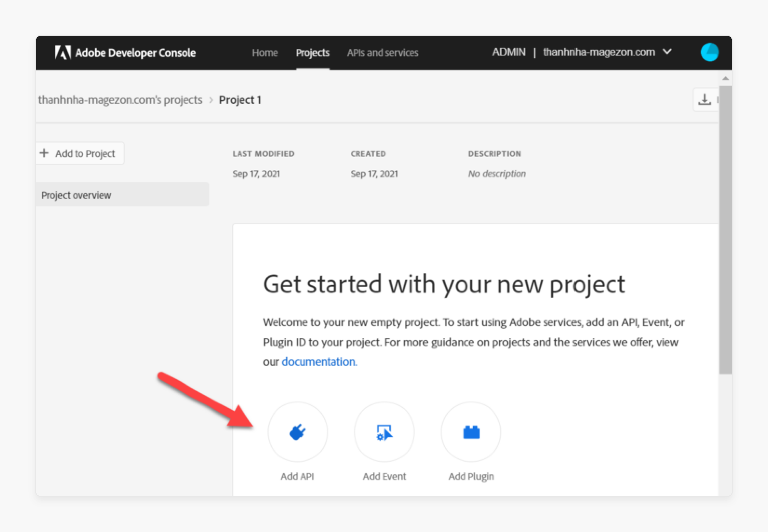Open the user profile avatar
Screen dimensions: 768x532
point(709,52)
